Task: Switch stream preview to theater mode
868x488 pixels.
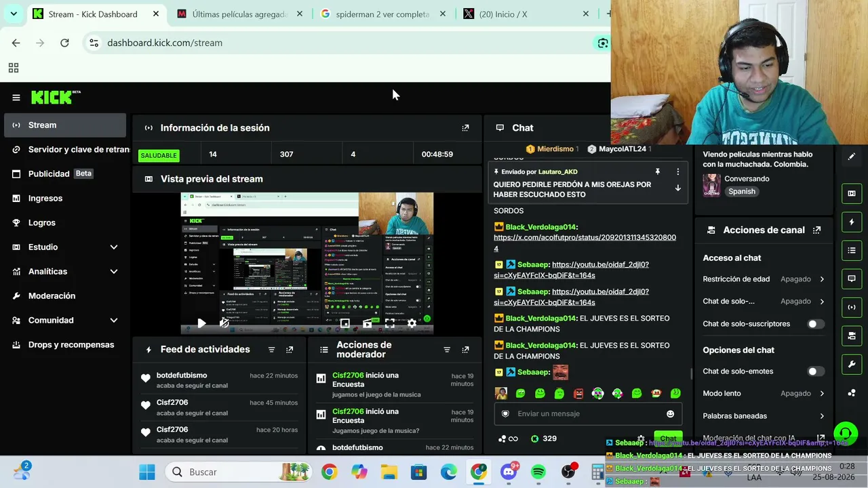Action: [x=367, y=323]
